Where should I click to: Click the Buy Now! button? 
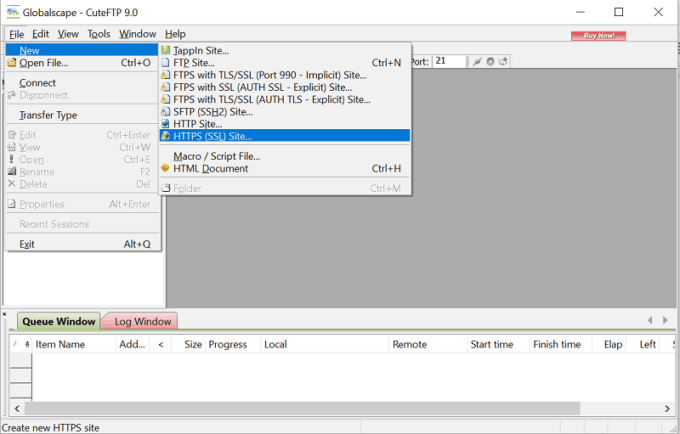[598, 36]
